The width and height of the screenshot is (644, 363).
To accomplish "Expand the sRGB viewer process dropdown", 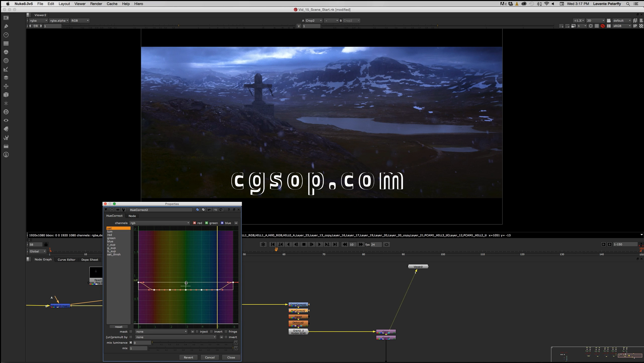I will click(x=621, y=26).
